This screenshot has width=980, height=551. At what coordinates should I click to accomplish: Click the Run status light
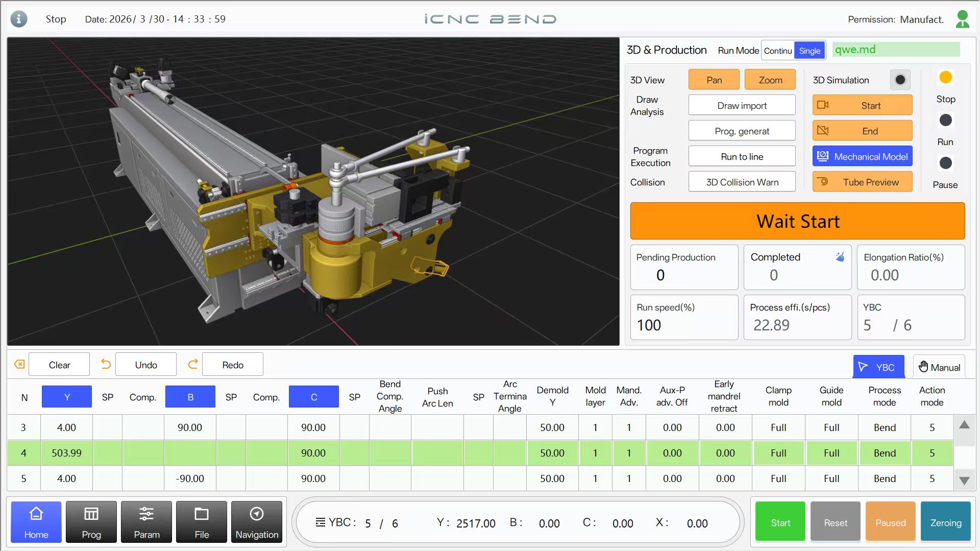(x=945, y=120)
